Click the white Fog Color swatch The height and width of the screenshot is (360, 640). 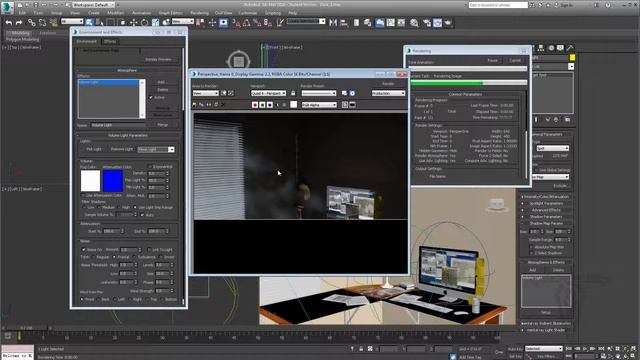coord(90,180)
